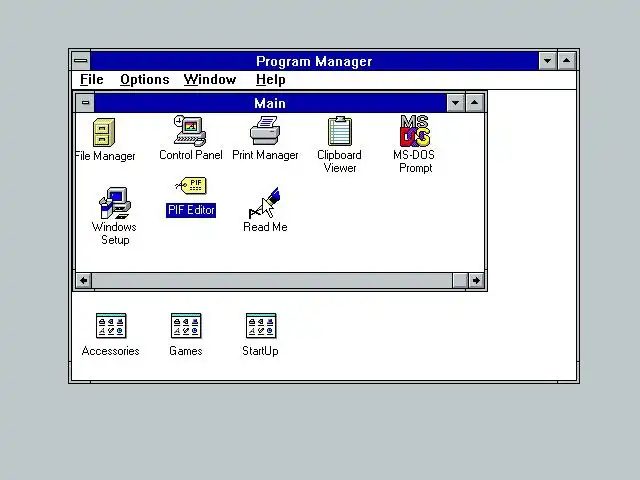Image resolution: width=640 pixels, height=480 pixels.
Task: Click the Games label text
Action: coord(186,351)
